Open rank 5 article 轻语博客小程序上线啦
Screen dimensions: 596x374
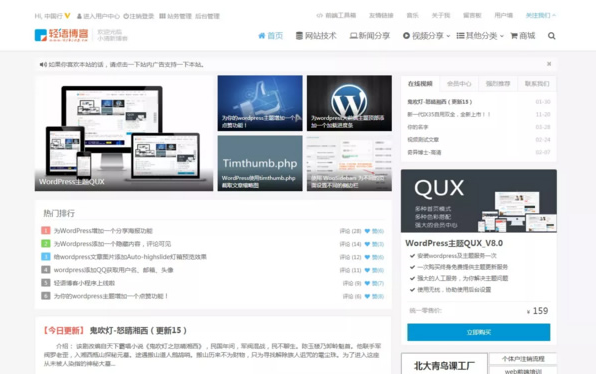coord(84,283)
